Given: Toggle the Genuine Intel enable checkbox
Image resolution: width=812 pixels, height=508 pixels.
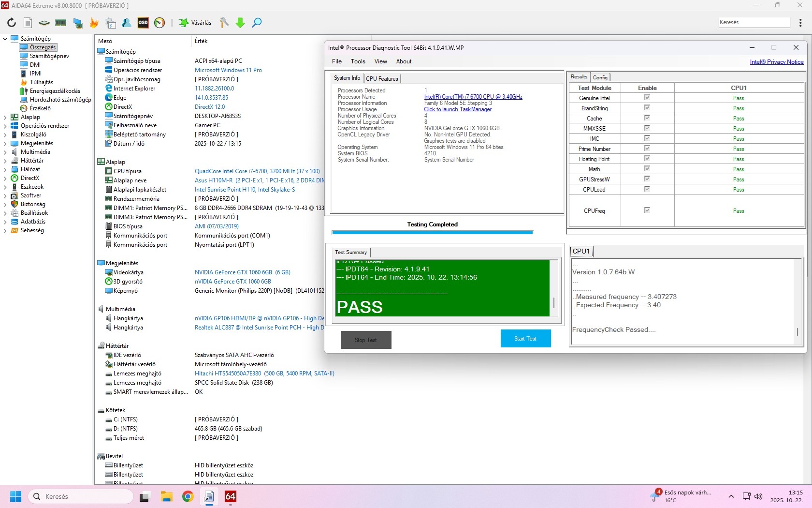Looking at the screenshot, I should click(647, 98).
